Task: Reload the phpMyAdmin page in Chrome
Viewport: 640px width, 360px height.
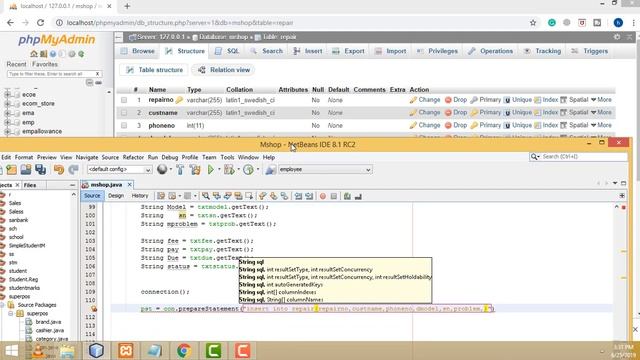Action: coord(40,23)
